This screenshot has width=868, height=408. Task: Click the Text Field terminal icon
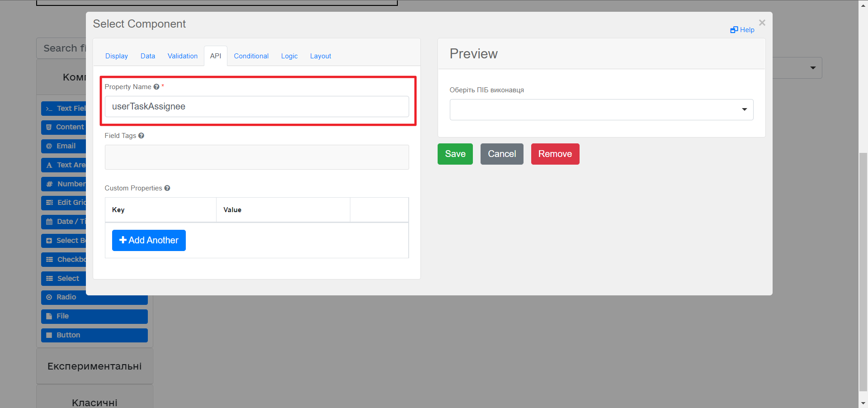coord(49,109)
